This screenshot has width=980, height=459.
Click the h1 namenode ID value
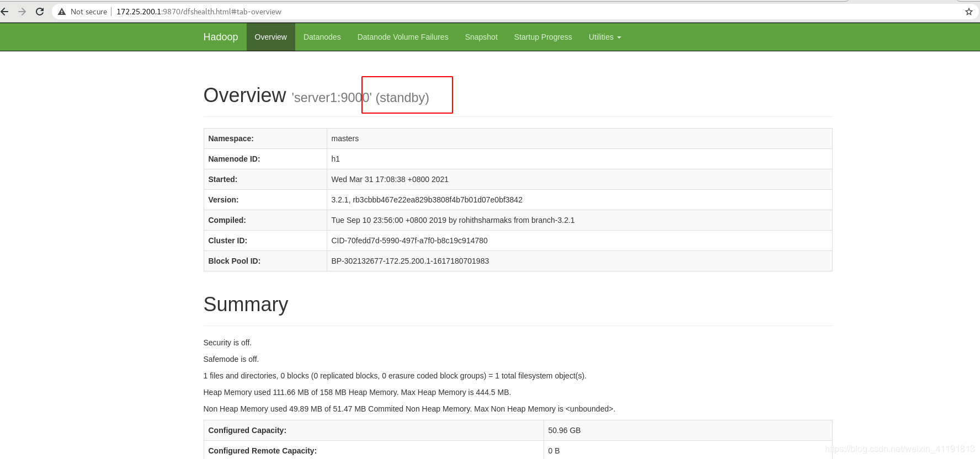coord(335,159)
